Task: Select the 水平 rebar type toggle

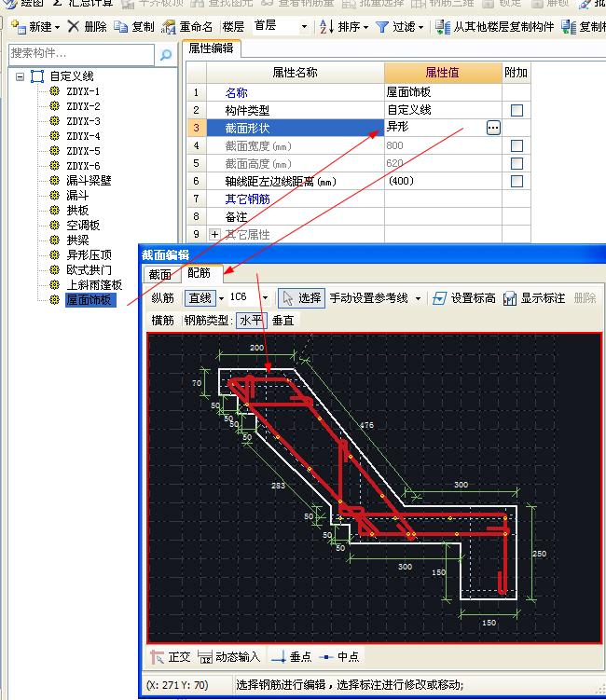Action: [251, 320]
